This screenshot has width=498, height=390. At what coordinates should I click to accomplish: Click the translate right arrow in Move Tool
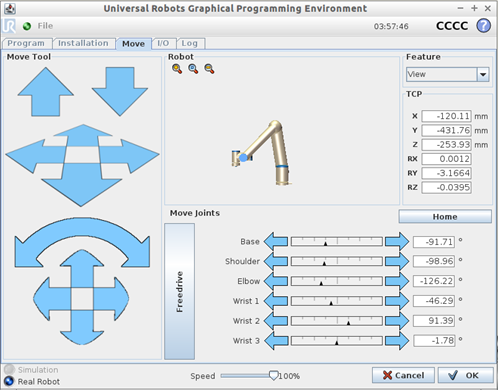[130, 156]
